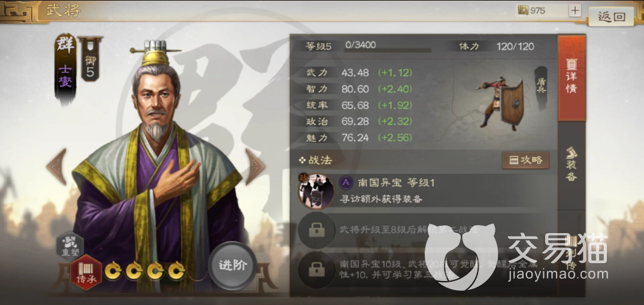This screenshot has height=305, width=644.
Task: Show previous general with left arrow
Action: (x=57, y=167)
